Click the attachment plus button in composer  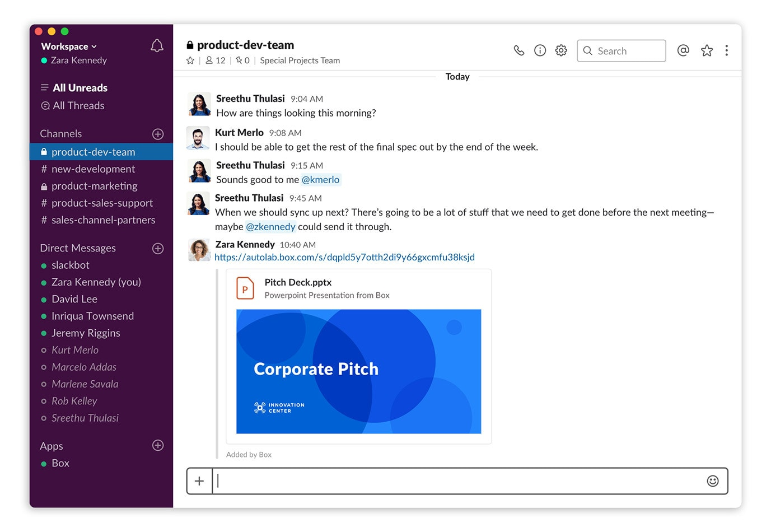[199, 481]
